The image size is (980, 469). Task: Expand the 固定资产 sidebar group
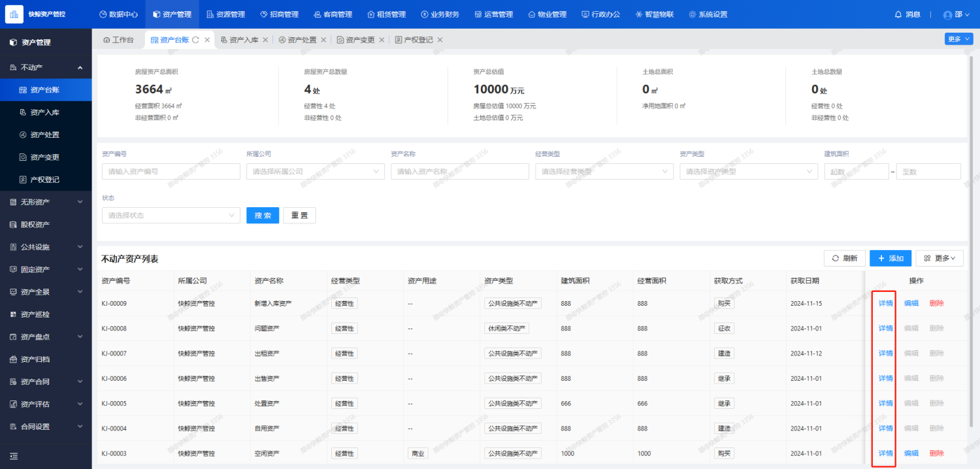46,269
